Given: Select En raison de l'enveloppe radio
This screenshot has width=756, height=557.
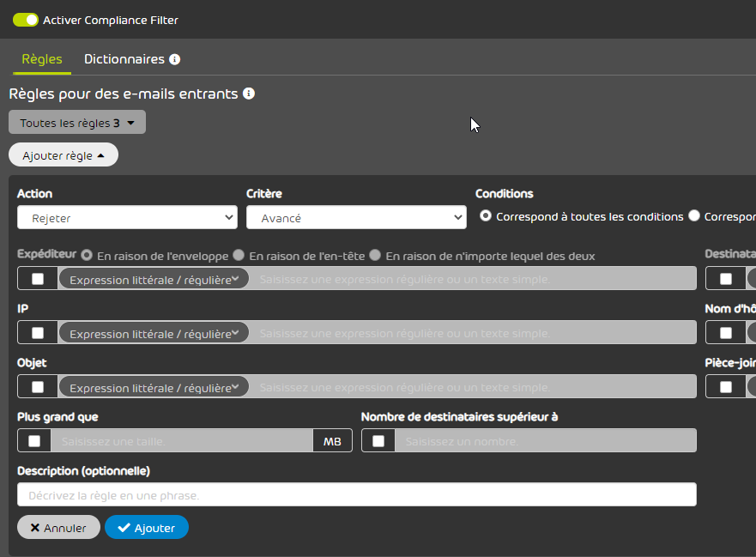Looking at the screenshot, I should [x=87, y=255].
